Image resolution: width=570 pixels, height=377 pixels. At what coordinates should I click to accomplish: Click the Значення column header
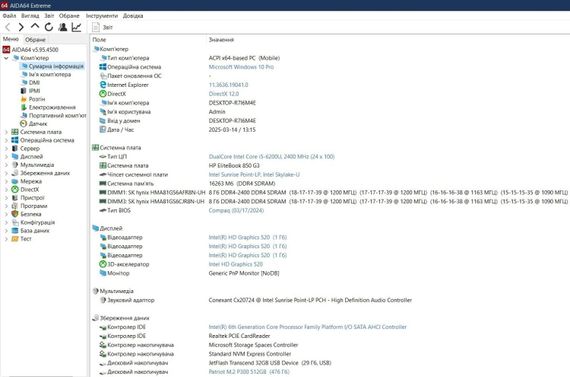pyautogui.click(x=221, y=40)
